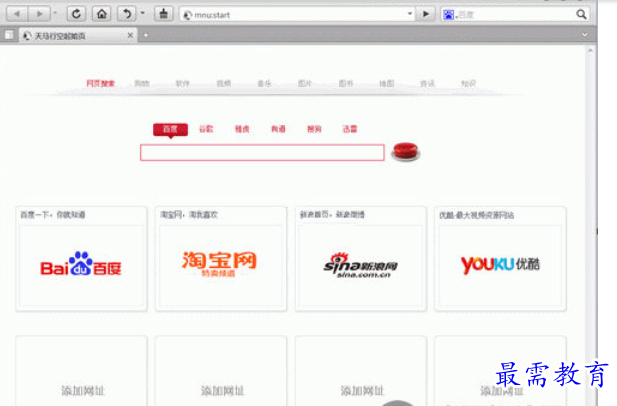This screenshot has width=617, height=406.
Task: Choose the 雅虎 search engine
Action: (x=242, y=129)
